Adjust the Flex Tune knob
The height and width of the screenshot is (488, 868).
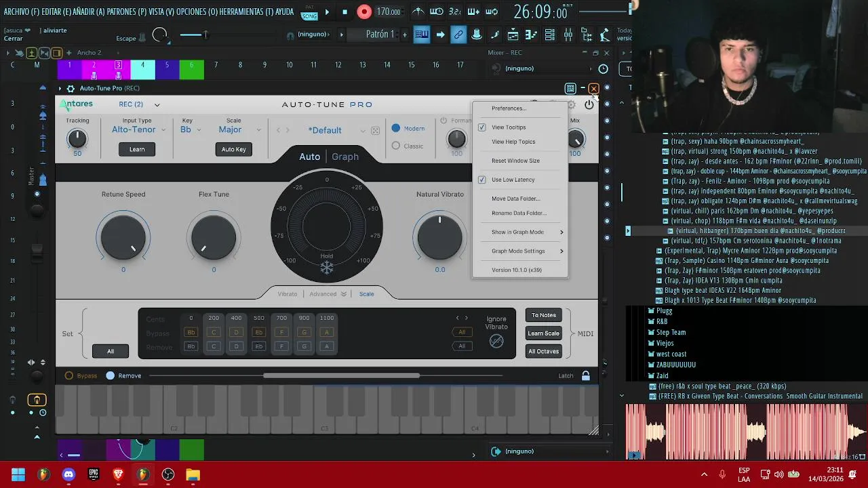tap(214, 237)
